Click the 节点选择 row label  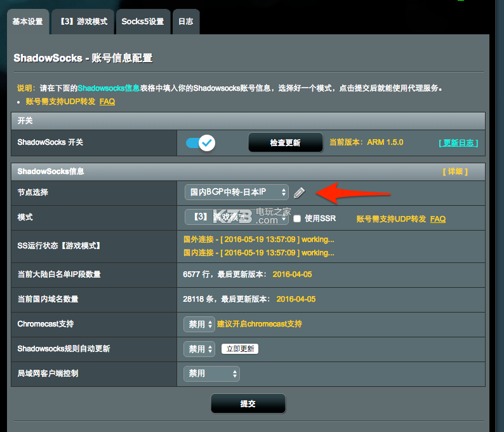(x=33, y=192)
